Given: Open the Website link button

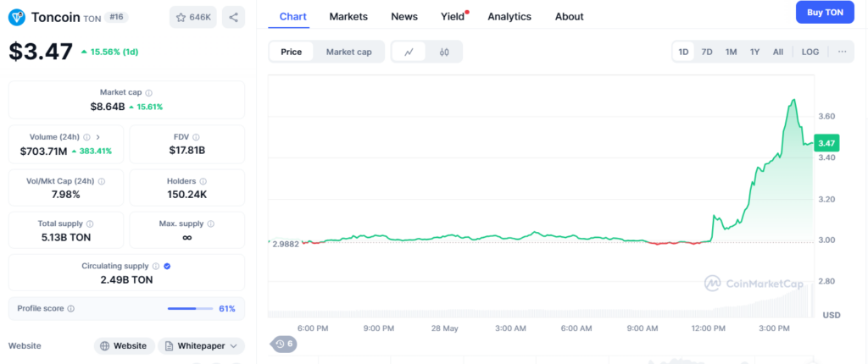Looking at the screenshot, I should (124, 345).
